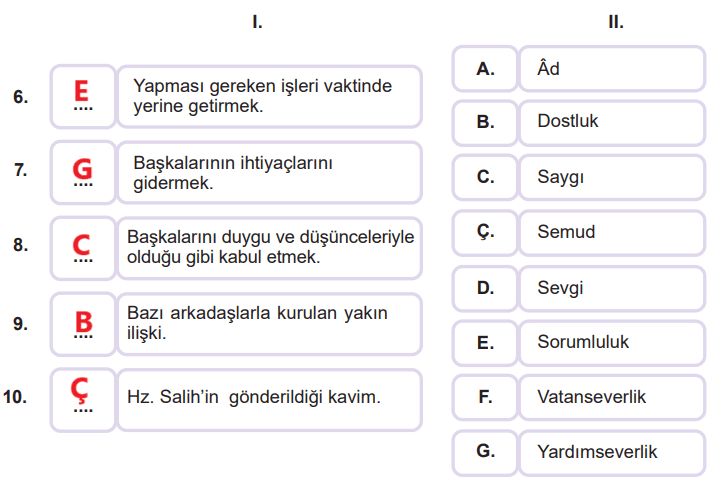Select the "Hz. Salih'in gönderildiği kavim" statement
The height and width of the screenshot is (488, 728).
point(269,397)
